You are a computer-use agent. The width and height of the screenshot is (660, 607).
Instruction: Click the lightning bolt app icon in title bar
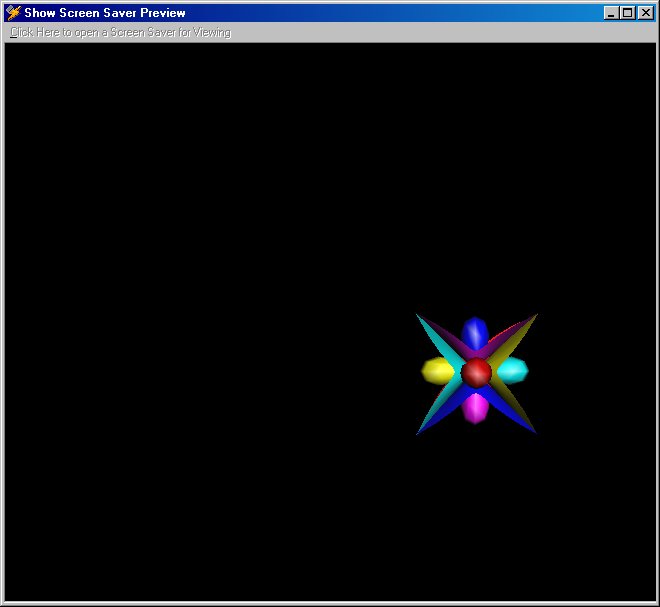click(x=14, y=13)
